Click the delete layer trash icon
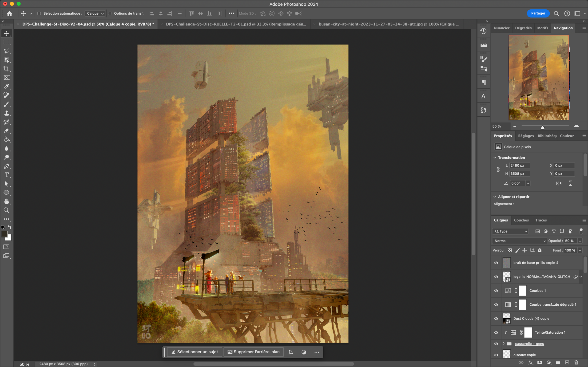This screenshot has width=588, height=367. [576, 363]
